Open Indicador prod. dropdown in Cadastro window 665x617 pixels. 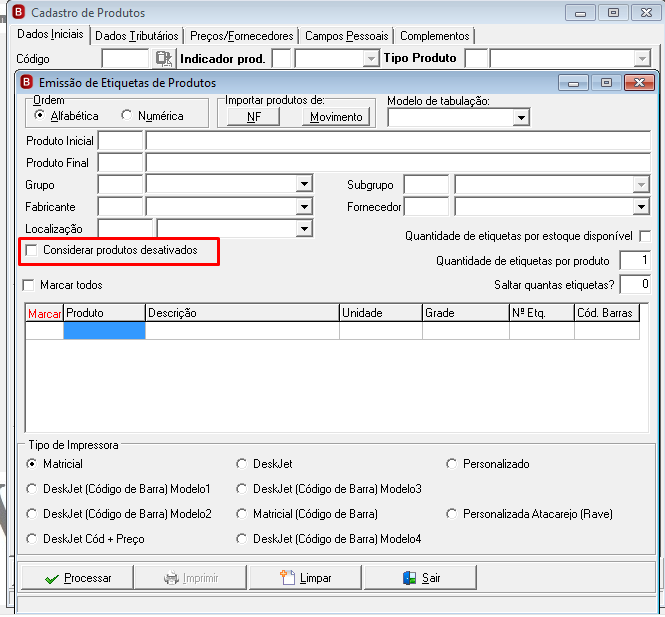pos(371,58)
